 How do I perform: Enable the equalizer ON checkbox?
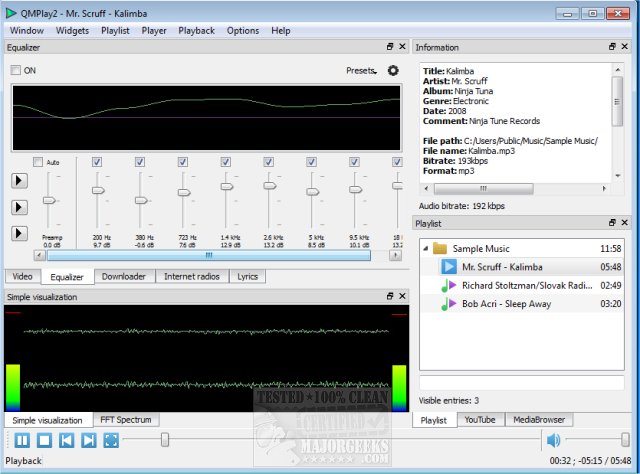(x=16, y=70)
